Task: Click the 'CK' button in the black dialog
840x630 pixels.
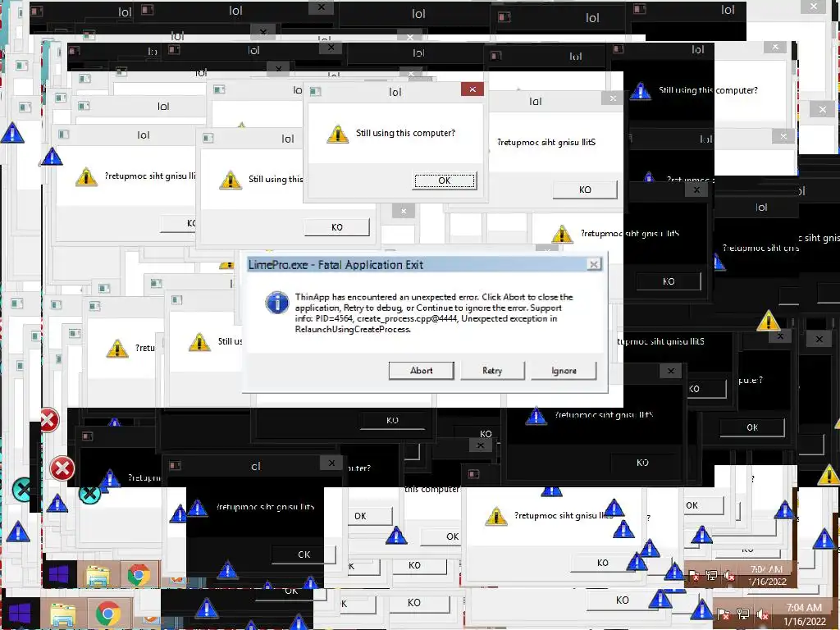Action: point(304,555)
